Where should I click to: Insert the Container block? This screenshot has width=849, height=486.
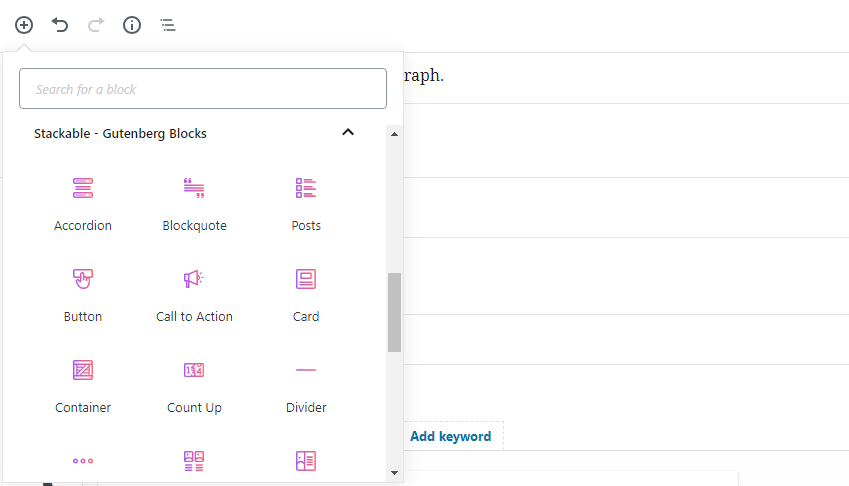83,386
